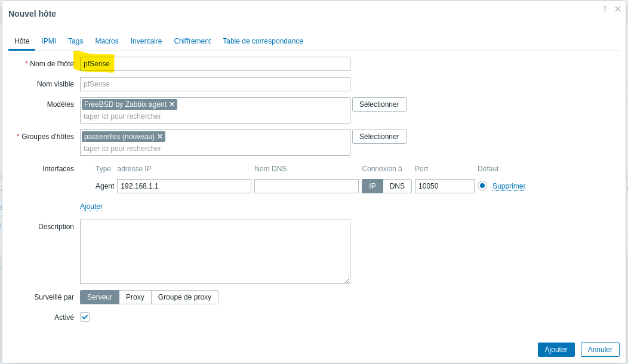
Task: Open the Table de correspondance tab
Action: point(263,41)
